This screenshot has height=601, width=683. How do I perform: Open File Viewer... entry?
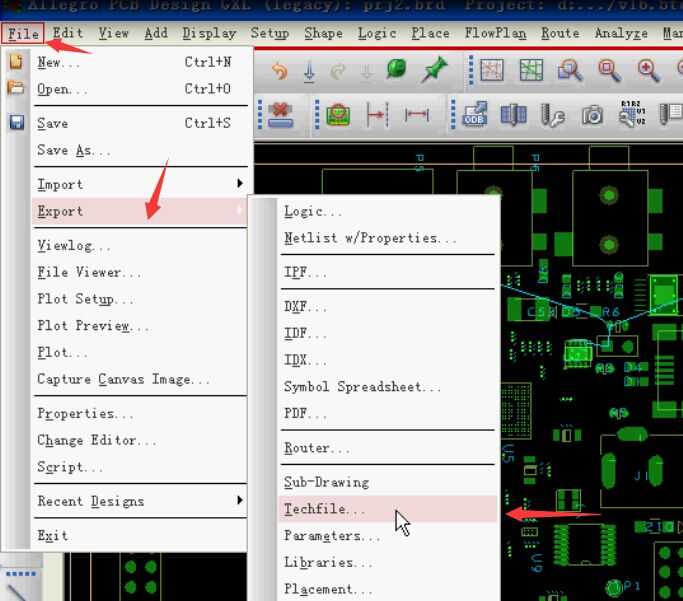(141, 273)
